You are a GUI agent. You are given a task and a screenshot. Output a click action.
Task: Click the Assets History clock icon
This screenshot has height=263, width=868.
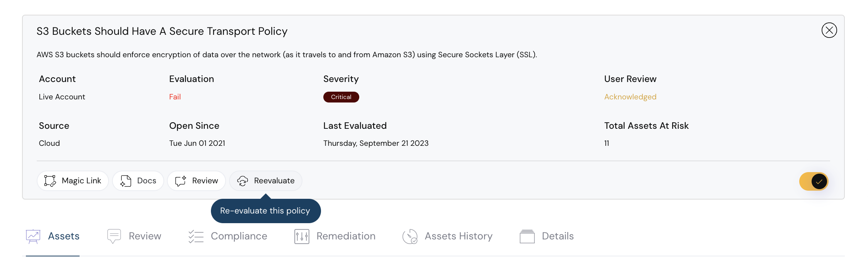coord(410,236)
